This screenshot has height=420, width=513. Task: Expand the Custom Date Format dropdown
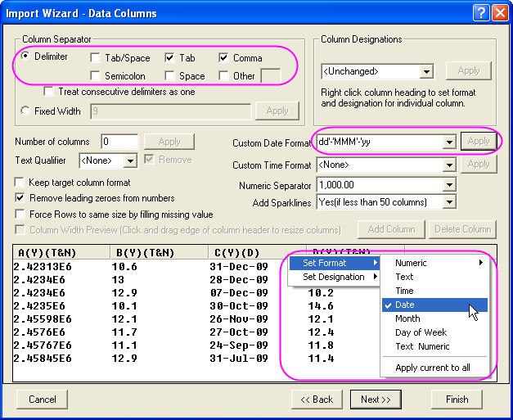[448, 142]
